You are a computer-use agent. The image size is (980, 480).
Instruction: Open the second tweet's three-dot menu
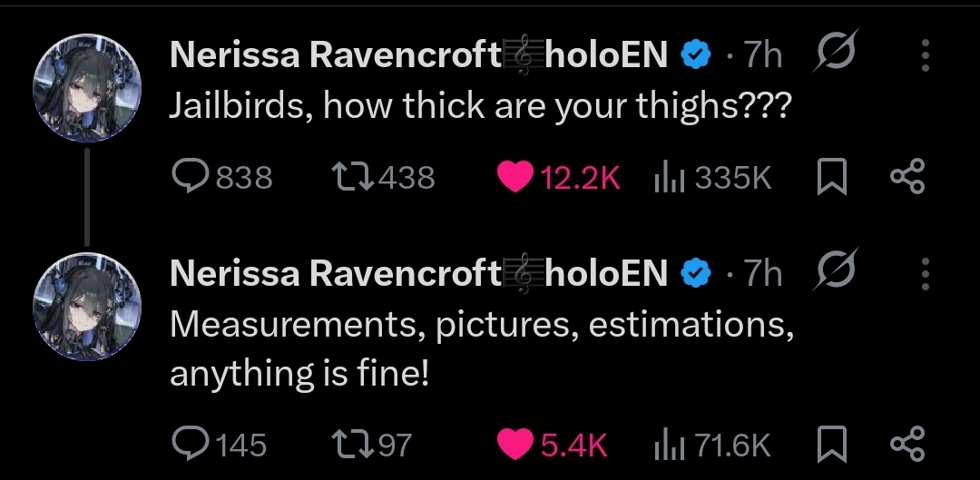click(925, 274)
